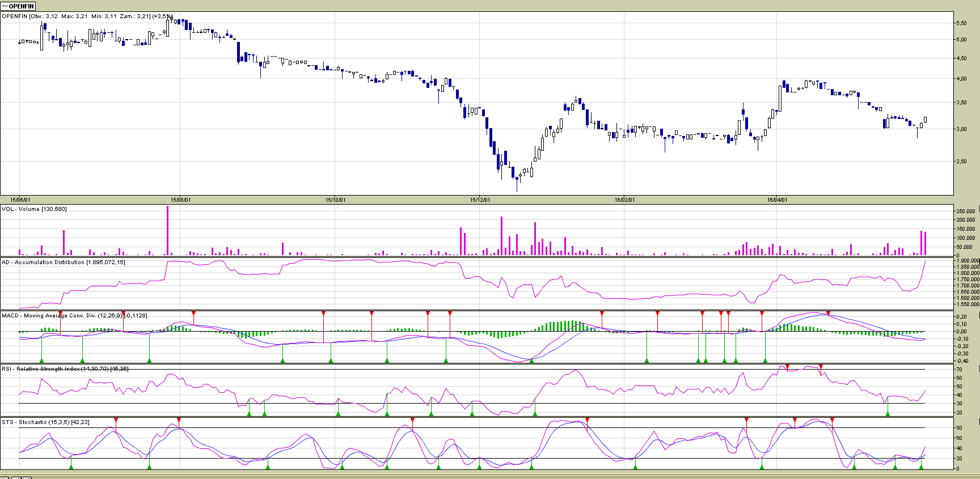This screenshot has width=980, height=479.
Task: Click the last green buy arrow in RSI panel
Action: (888, 413)
